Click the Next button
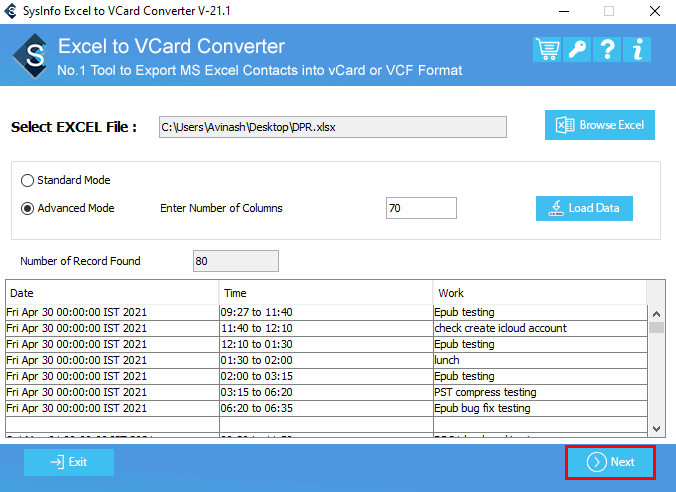 [610, 462]
